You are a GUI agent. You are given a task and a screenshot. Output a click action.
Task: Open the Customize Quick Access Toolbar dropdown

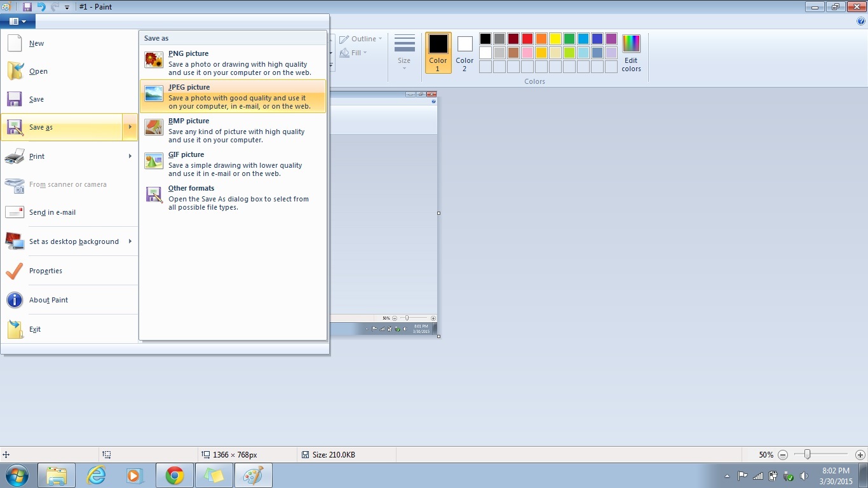click(67, 8)
